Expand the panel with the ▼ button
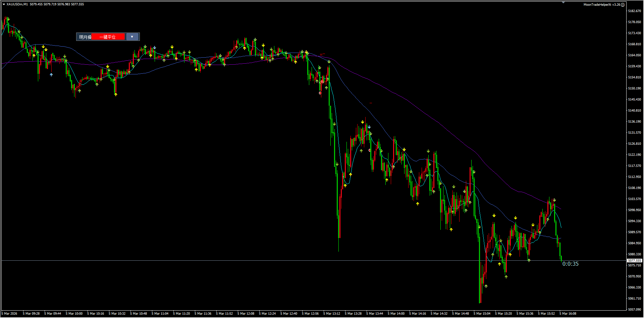 (132, 37)
